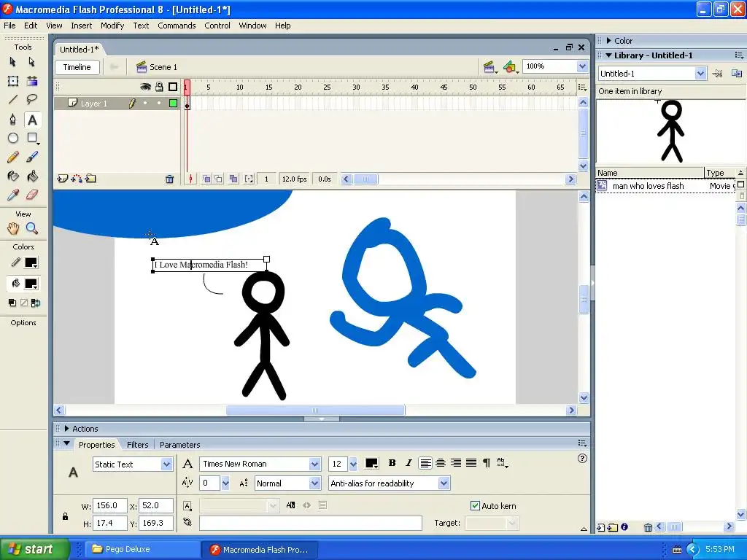The image size is (747, 560).
Task: Open the font size dropdown arrow
Action: 353,464
